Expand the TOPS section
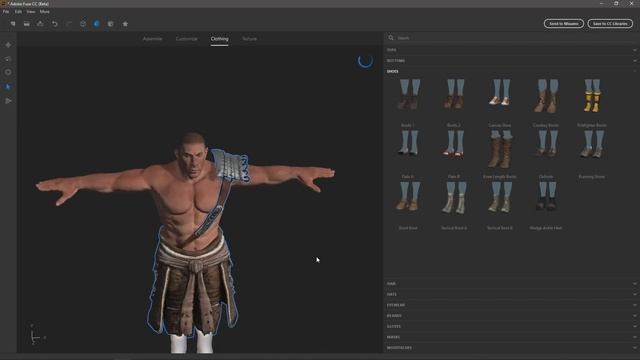640x360 pixels. (x=512, y=50)
